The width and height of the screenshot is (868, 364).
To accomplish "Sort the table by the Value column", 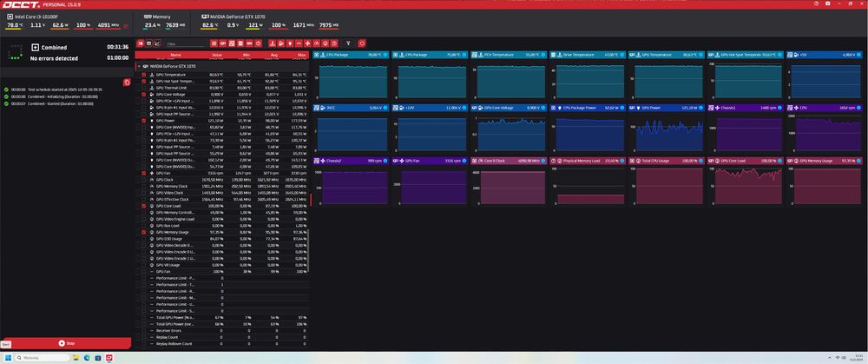I will coord(216,56).
